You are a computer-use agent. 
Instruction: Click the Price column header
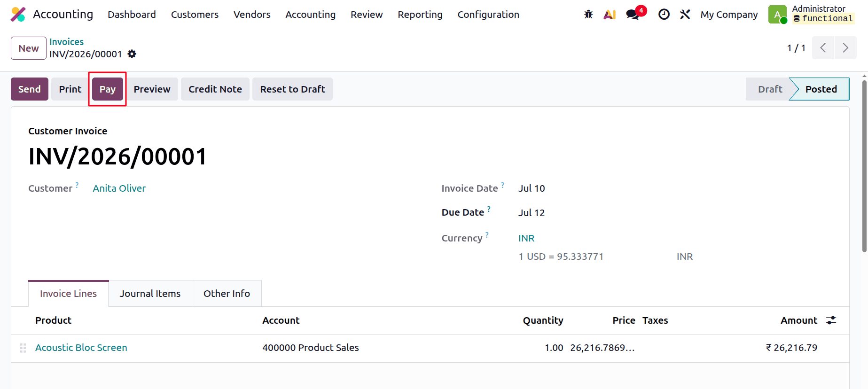point(624,320)
